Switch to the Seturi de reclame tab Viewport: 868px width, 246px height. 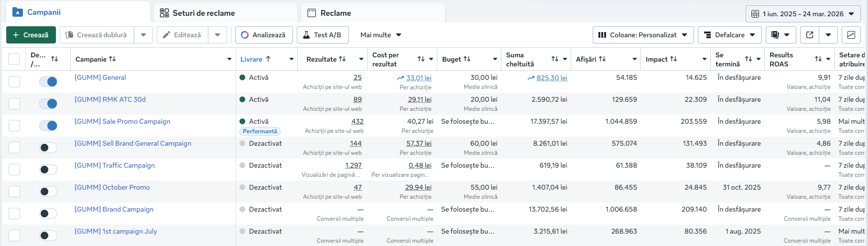pyautogui.click(x=204, y=13)
